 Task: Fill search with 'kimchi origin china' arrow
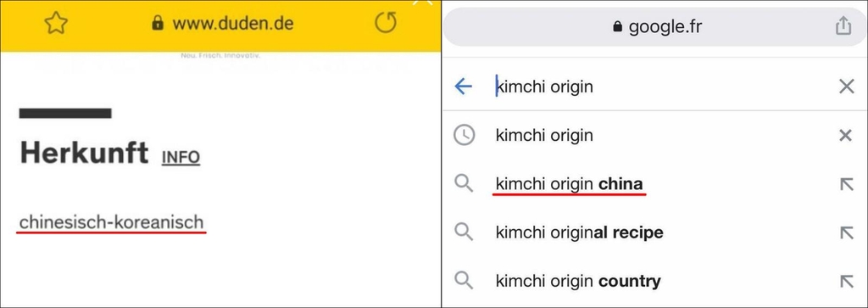(x=847, y=184)
